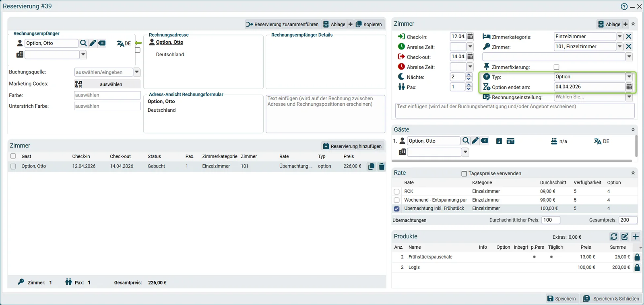This screenshot has width=644, height=305.
Task: Open the Zimmerkategorie dropdown
Action: click(x=620, y=37)
